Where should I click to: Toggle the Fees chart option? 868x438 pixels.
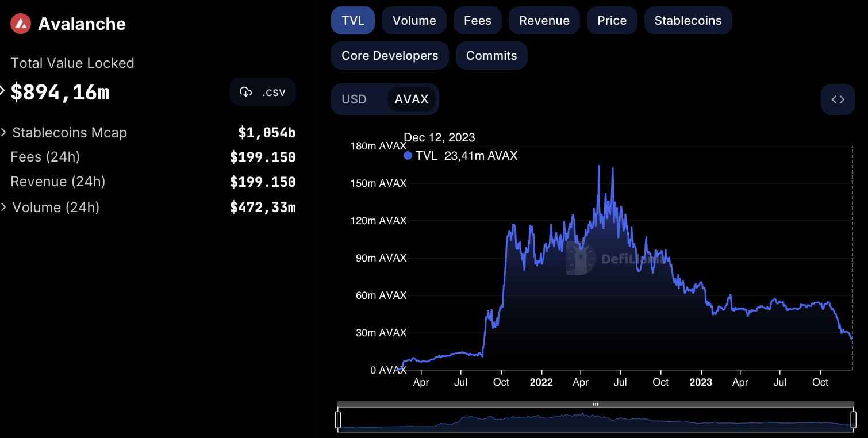pyautogui.click(x=478, y=21)
